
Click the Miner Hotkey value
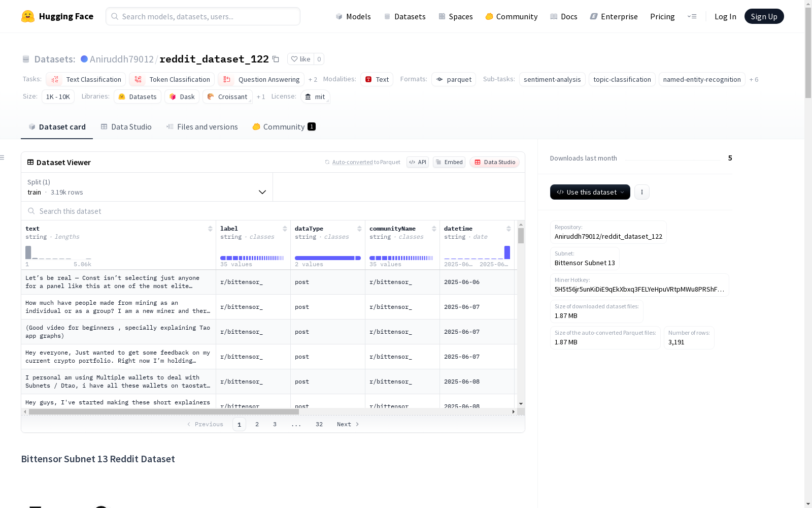(639, 289)
